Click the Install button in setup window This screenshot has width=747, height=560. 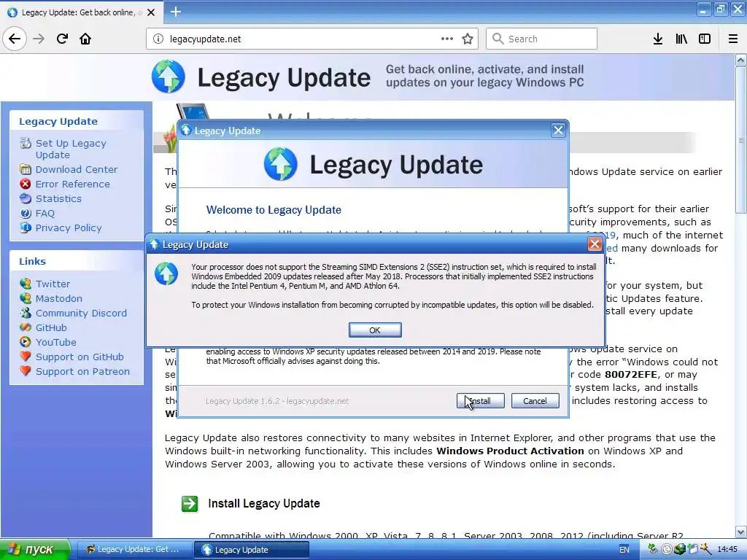(480, 401)
